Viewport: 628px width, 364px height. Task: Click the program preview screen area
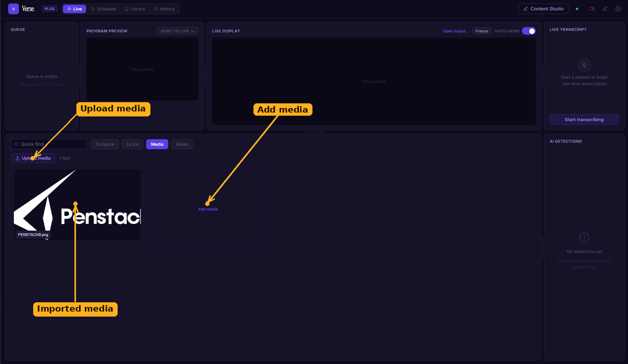tap(142, 69)
